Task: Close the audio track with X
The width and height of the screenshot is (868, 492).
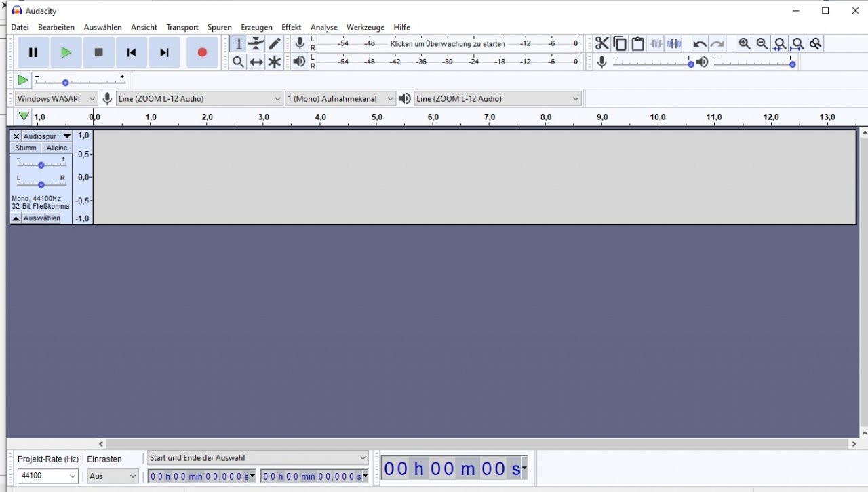Action: (16, 136)
